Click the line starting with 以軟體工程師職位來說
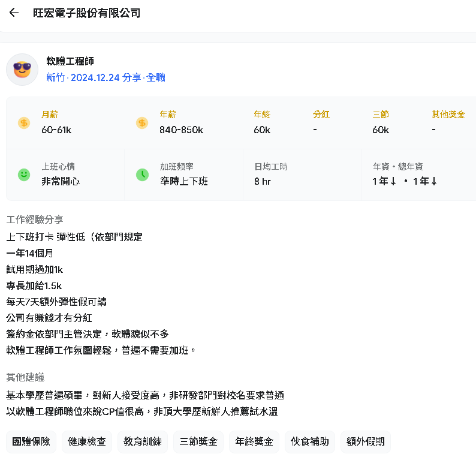476x457 pixels. click(142, 411)
